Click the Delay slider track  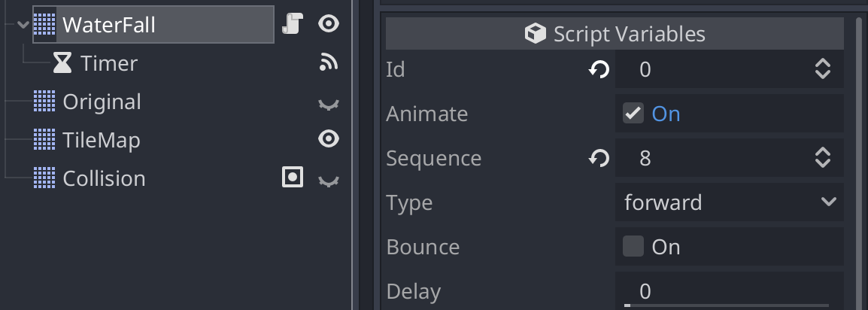(x=727, y=305)
